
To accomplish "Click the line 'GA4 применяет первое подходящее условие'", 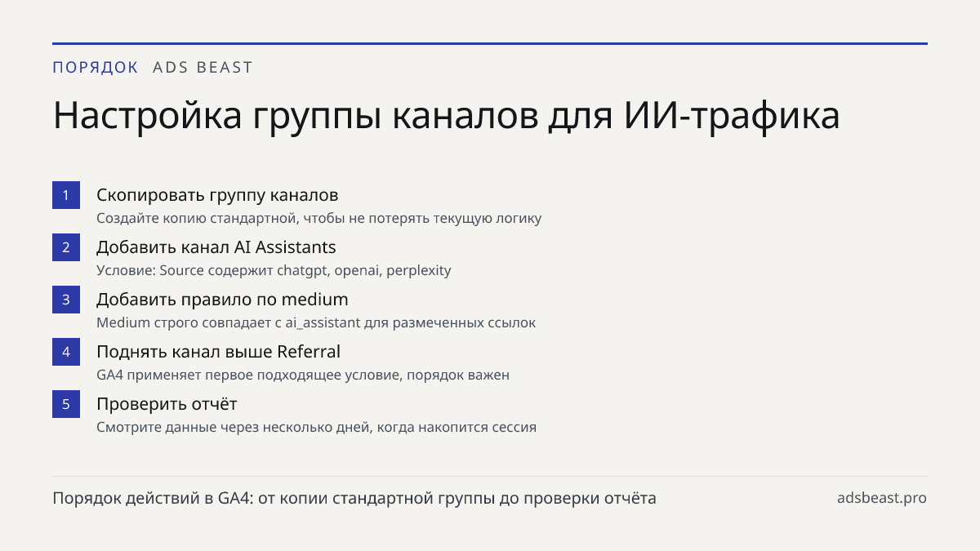I will pos(303,375).
